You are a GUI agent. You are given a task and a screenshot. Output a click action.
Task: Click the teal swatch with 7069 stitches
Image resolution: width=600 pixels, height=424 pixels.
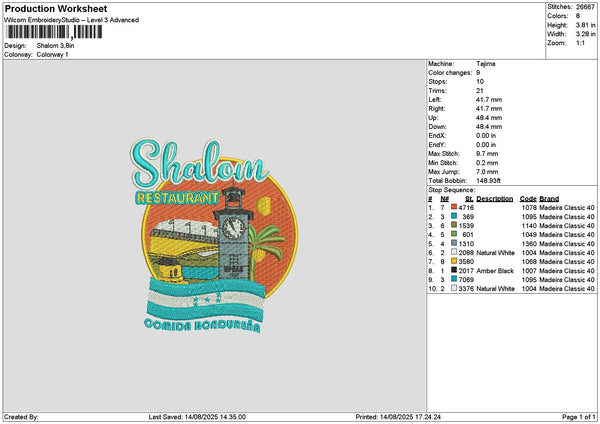pyautogui.click(x=455, y=279)
